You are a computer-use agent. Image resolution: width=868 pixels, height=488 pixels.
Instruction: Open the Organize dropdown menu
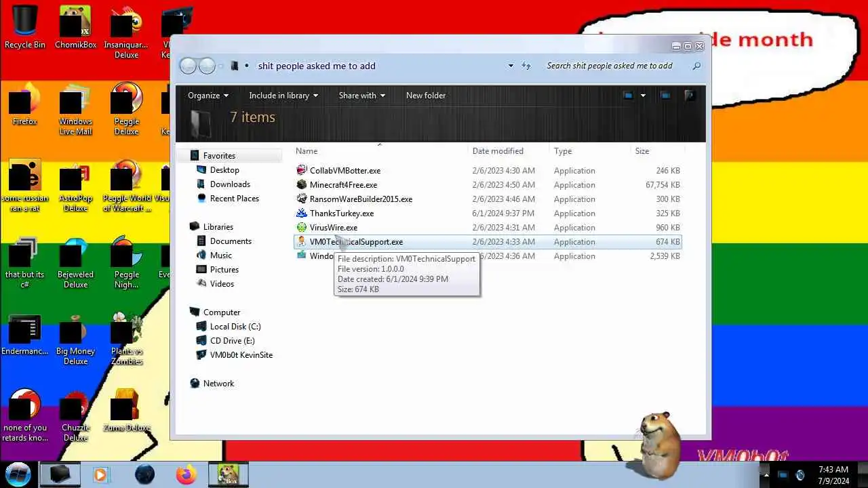coord(208,96)
